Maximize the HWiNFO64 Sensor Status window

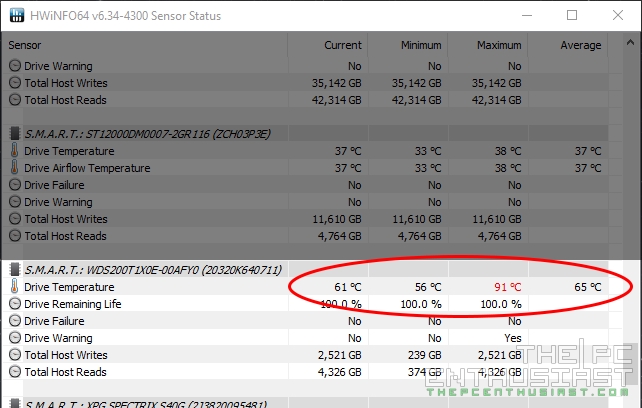tap(572, 16)
